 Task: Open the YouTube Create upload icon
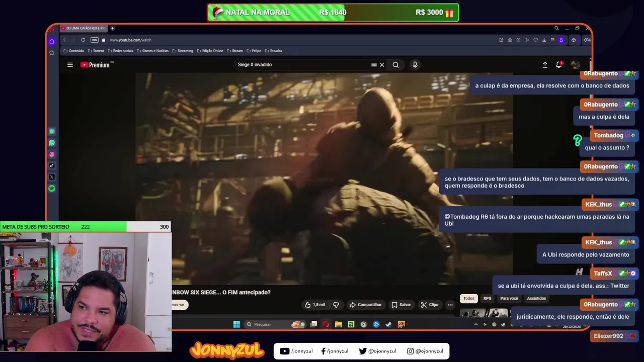point(545,65)
